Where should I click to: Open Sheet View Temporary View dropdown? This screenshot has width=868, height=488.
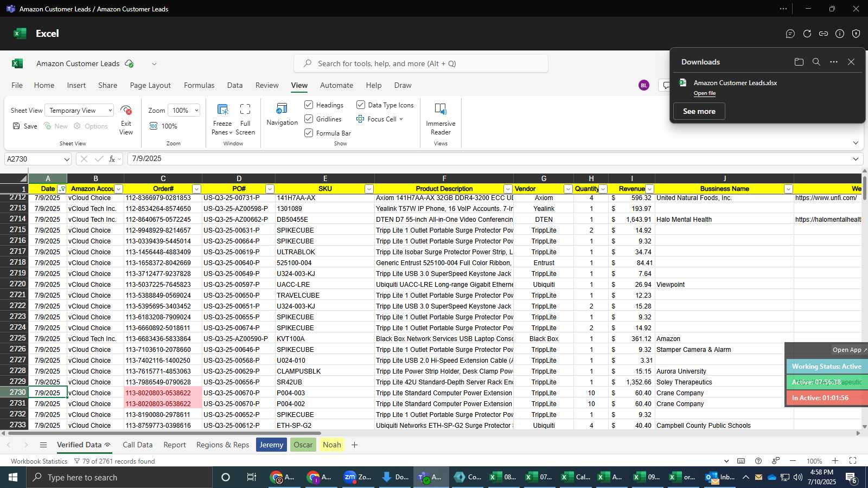(79, 110)
